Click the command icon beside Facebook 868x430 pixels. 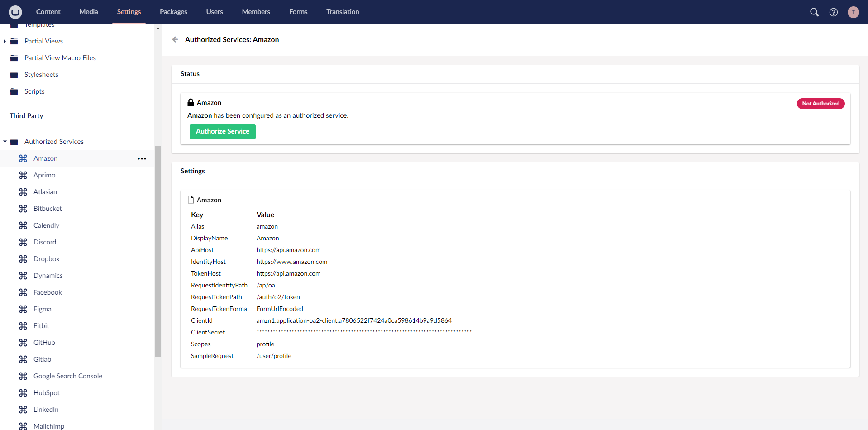23,292
